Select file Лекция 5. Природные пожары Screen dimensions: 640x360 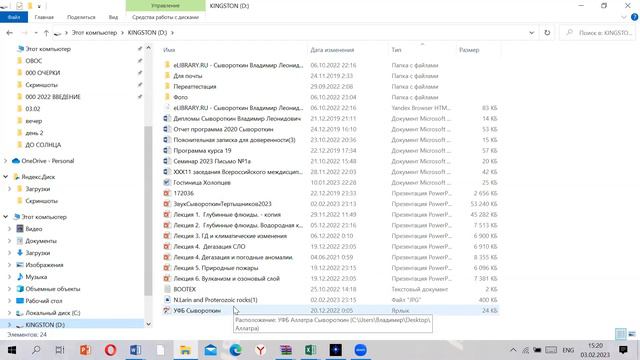pyautogui.click(x=216, y=268)
